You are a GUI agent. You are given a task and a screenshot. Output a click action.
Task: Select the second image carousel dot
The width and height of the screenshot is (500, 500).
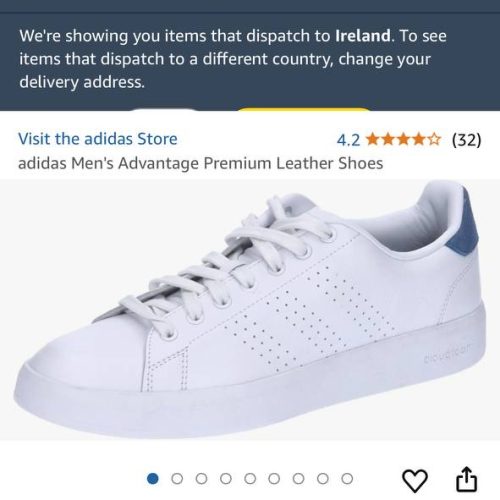click(177, 479)
